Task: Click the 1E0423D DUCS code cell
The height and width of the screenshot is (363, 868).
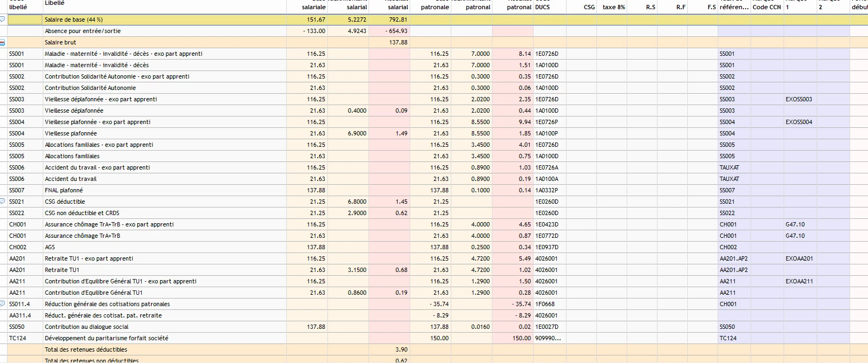Action: pos(549,224)
